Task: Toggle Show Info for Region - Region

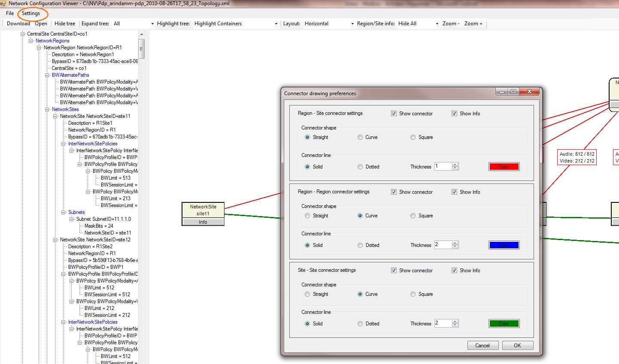Action: point(454,192)
